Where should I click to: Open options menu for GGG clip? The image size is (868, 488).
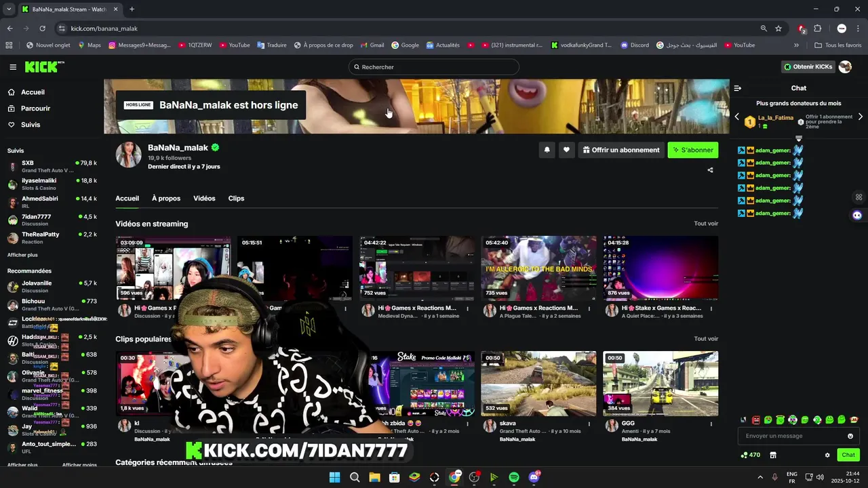click(711, 424)
